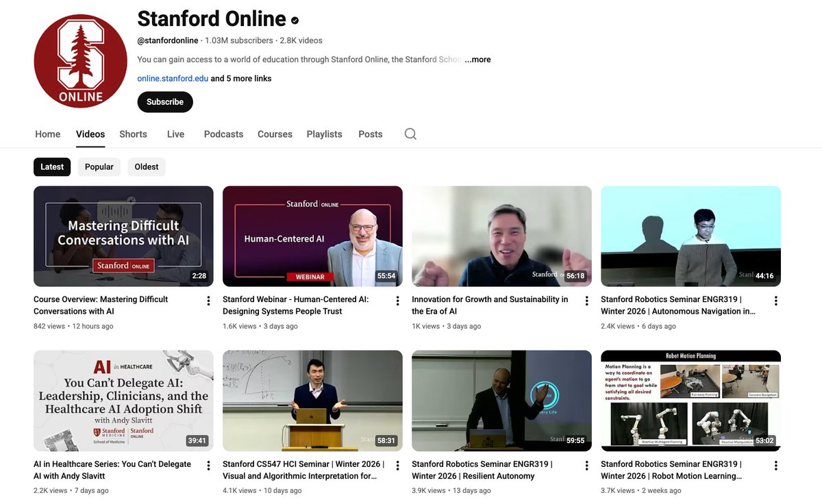Open options menu for Robot Motion Learning video
This screenshot has width=822, height=504.
[x=775, y=465]
